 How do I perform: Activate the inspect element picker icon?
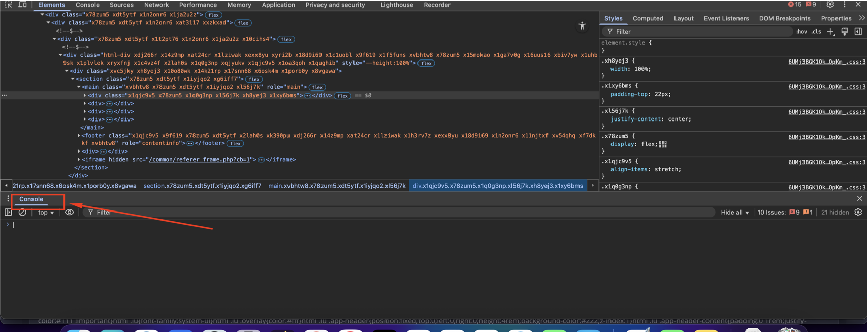click(x=8, y=5)
